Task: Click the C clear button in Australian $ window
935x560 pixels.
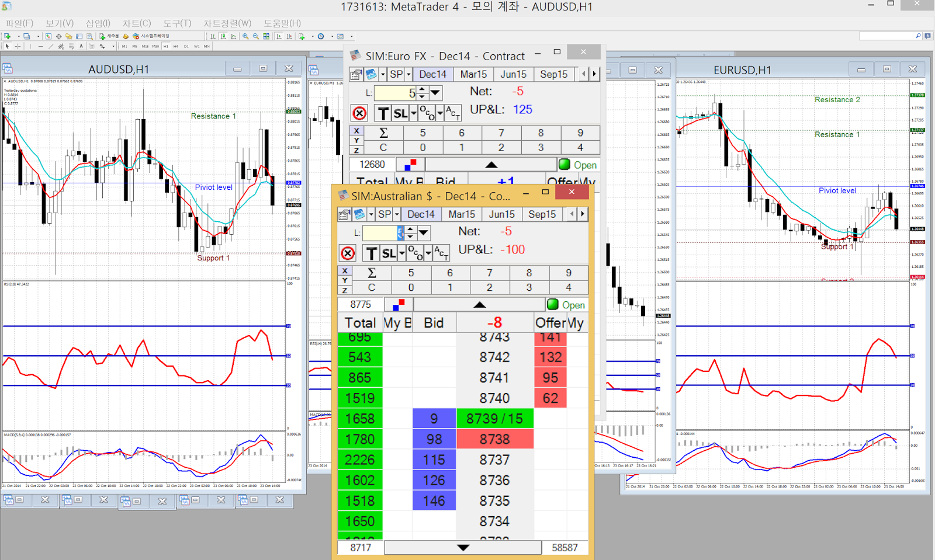Action: click(x=372, y=287)
